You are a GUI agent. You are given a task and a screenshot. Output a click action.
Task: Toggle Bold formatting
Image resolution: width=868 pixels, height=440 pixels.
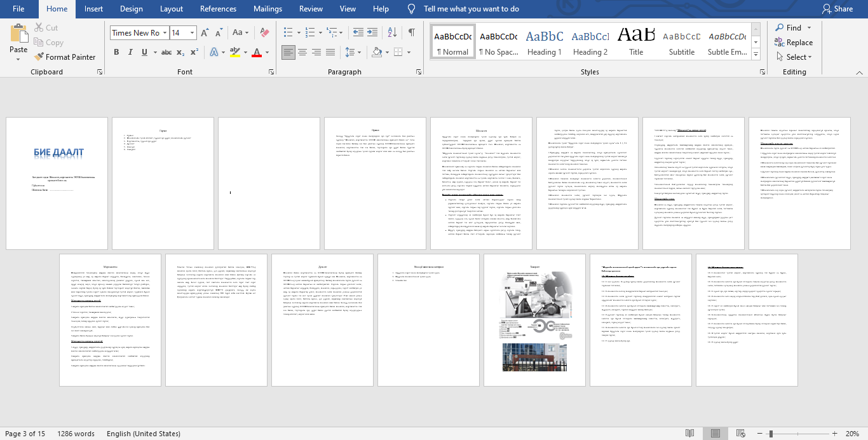coord(116,52)
